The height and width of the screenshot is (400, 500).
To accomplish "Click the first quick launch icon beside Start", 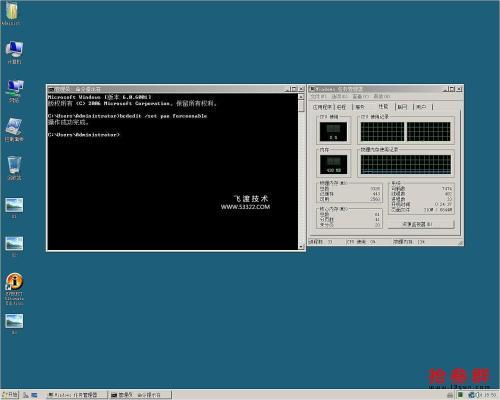I will click(x=26, y=395).
